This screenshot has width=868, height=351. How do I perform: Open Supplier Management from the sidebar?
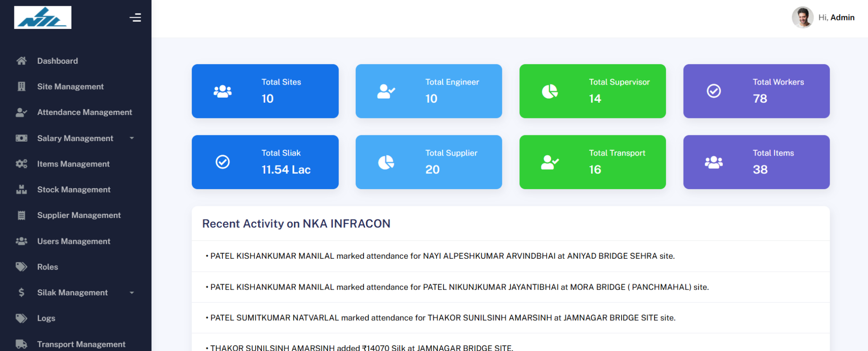79,215
